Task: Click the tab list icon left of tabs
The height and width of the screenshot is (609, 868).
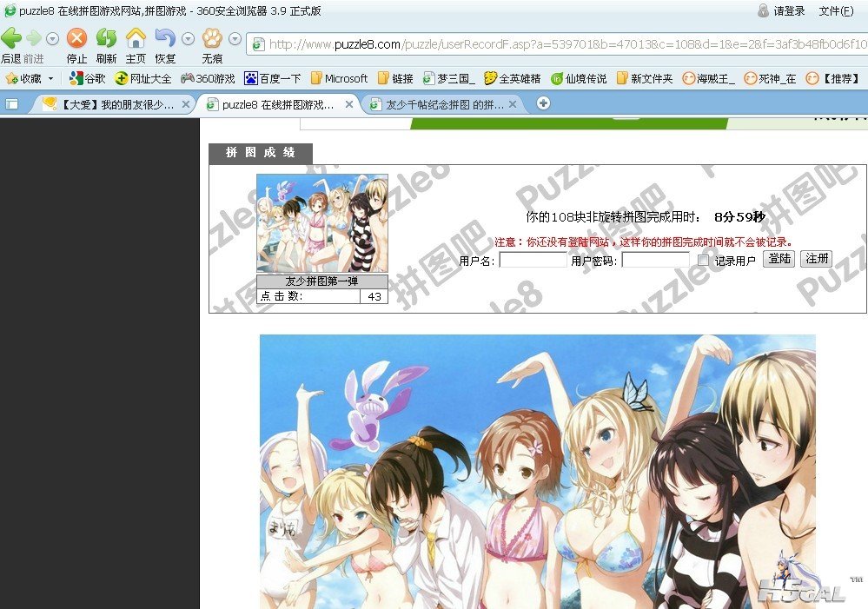Action: (12, 104)
